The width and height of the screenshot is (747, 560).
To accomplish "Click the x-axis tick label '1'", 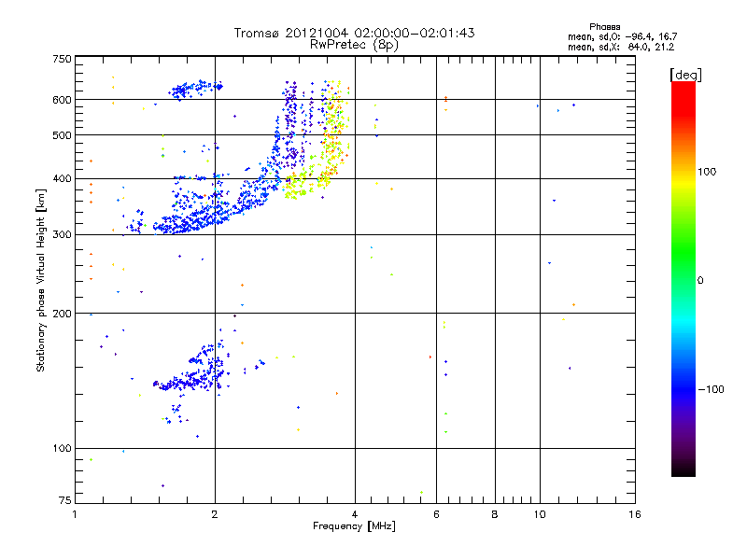I will pyautogui.click(x=75, y=514).
